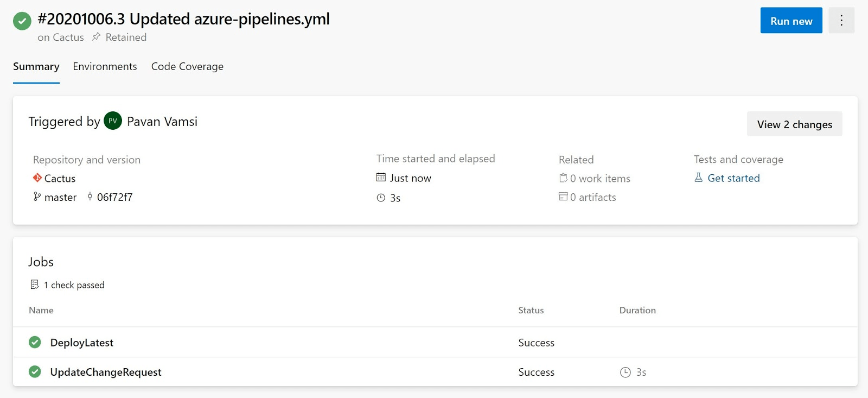Viewport: 868px width, 398px height.
Task: Click the Pavan Vamsi user name
Action: (x=162, y=122)
